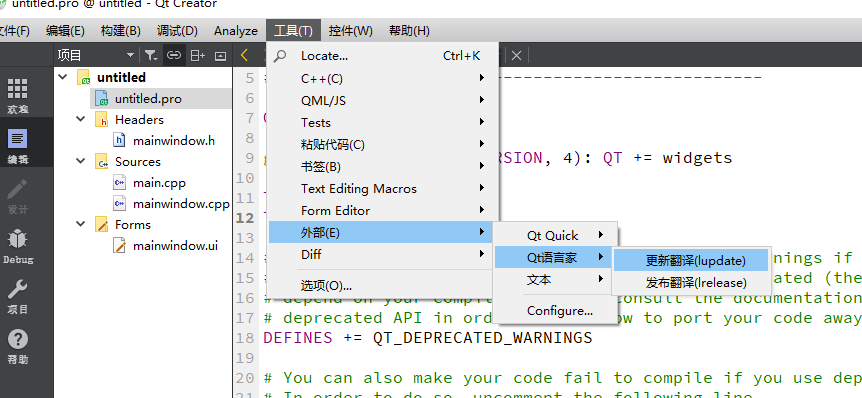Click the close sidebar panel icon
862x398 pixels.
(220, 55)
